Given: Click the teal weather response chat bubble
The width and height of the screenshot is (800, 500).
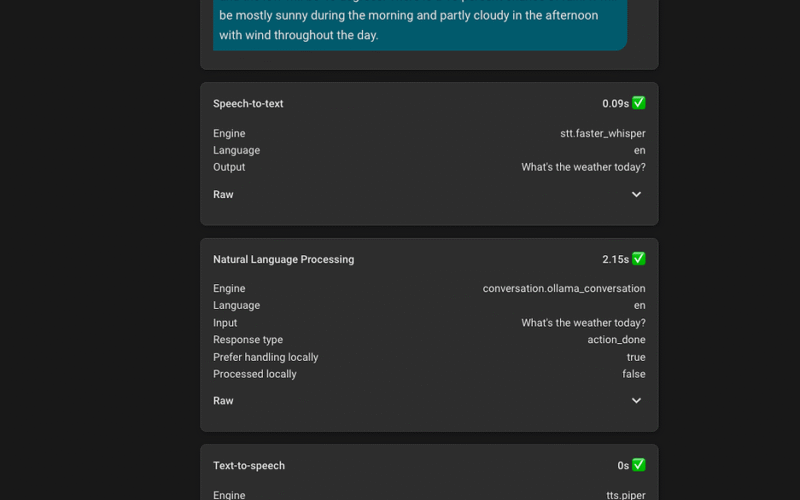Looking at the screenshot, I should pyautogui.click(x=420, y=25).
